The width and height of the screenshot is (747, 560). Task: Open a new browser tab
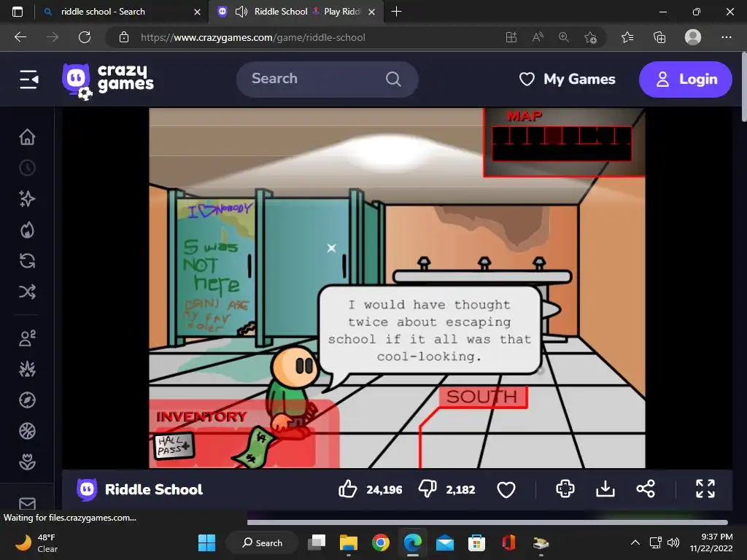[x=396, y=12]
